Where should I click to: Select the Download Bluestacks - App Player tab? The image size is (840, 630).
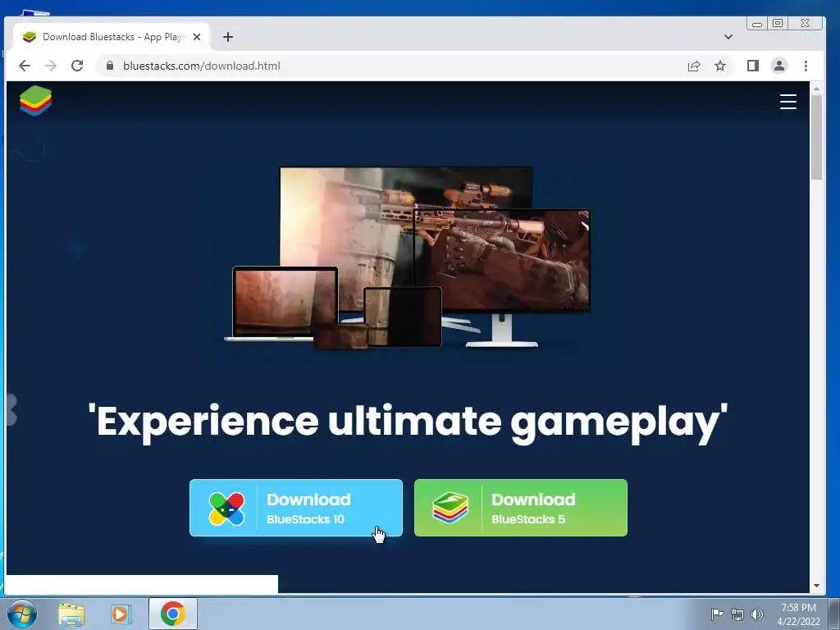(x=111, y=37)
